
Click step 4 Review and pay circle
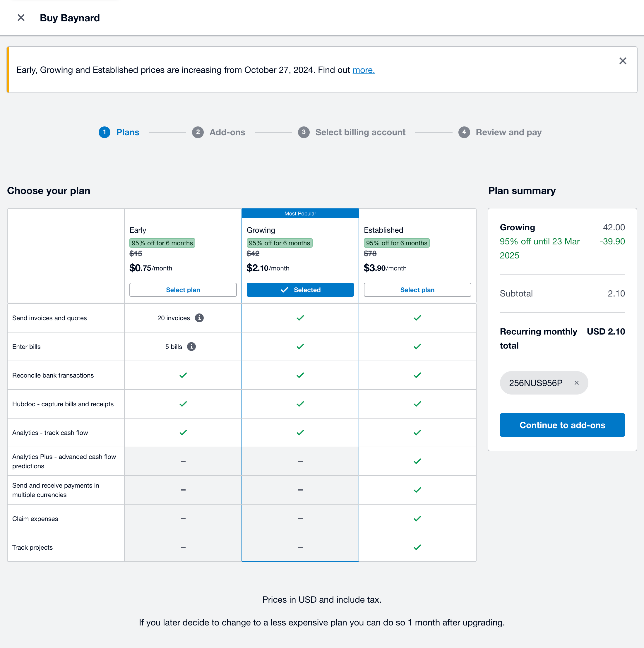(x=464, y=133)
